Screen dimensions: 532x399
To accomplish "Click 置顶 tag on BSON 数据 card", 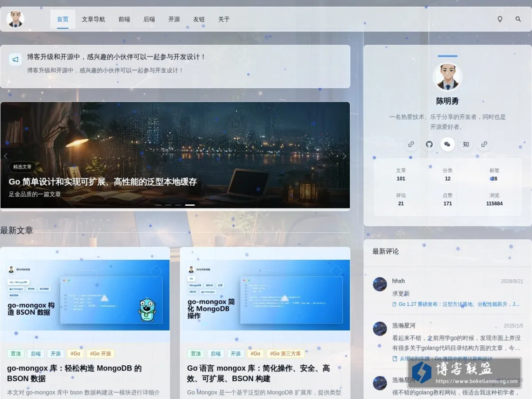I will [16, 354].
